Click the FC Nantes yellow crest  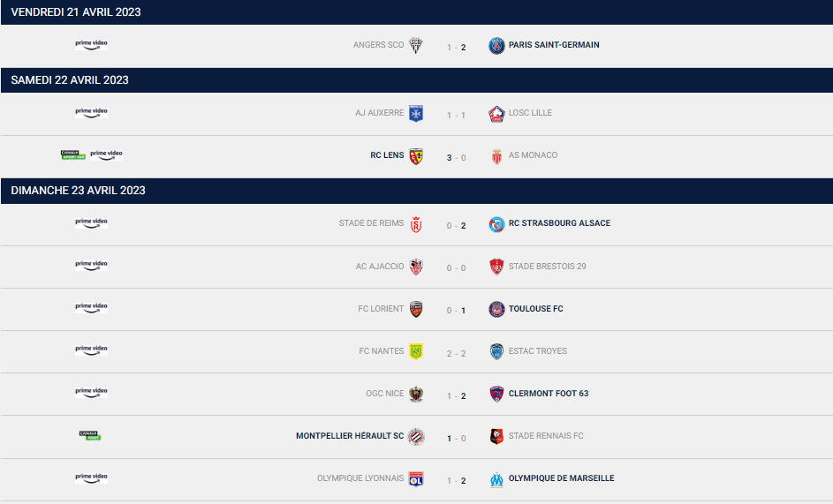[416, 351]
